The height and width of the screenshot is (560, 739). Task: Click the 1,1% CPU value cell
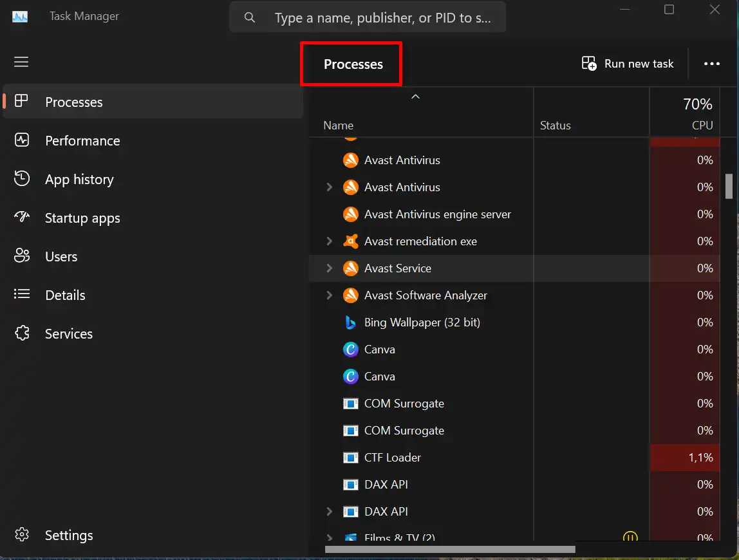685,457
